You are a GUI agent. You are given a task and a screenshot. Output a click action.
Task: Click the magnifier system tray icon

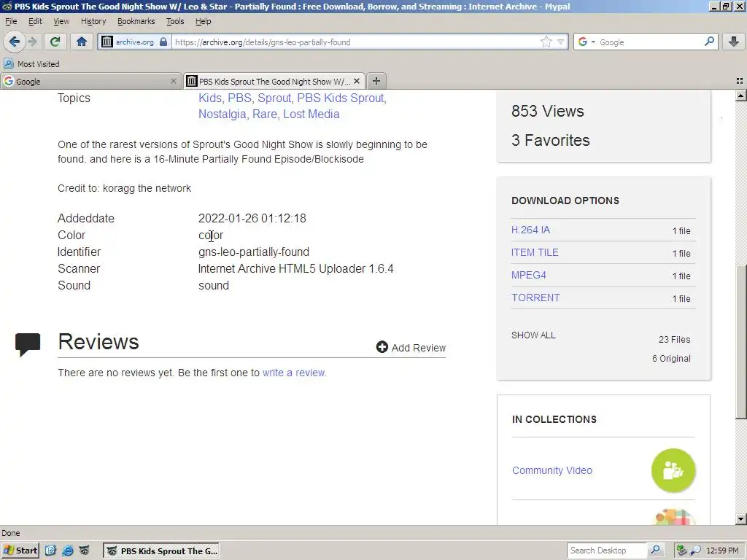(695, 551)
